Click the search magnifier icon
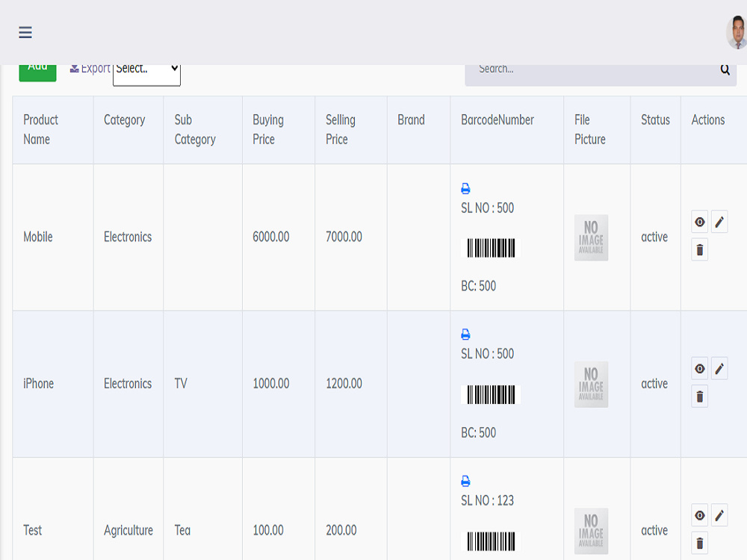 [725, 69]
